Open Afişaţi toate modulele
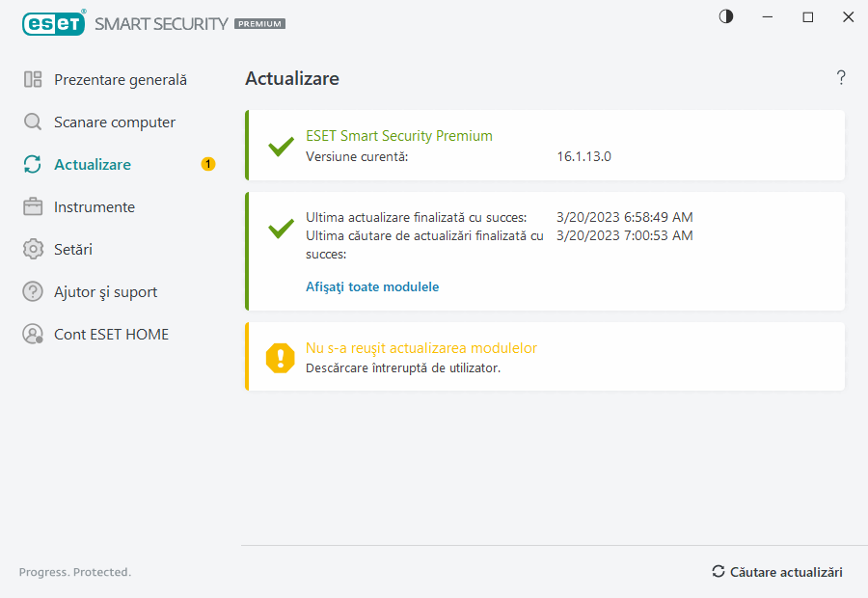Viewport: 868px width, 598px height. tap(372, 286)
